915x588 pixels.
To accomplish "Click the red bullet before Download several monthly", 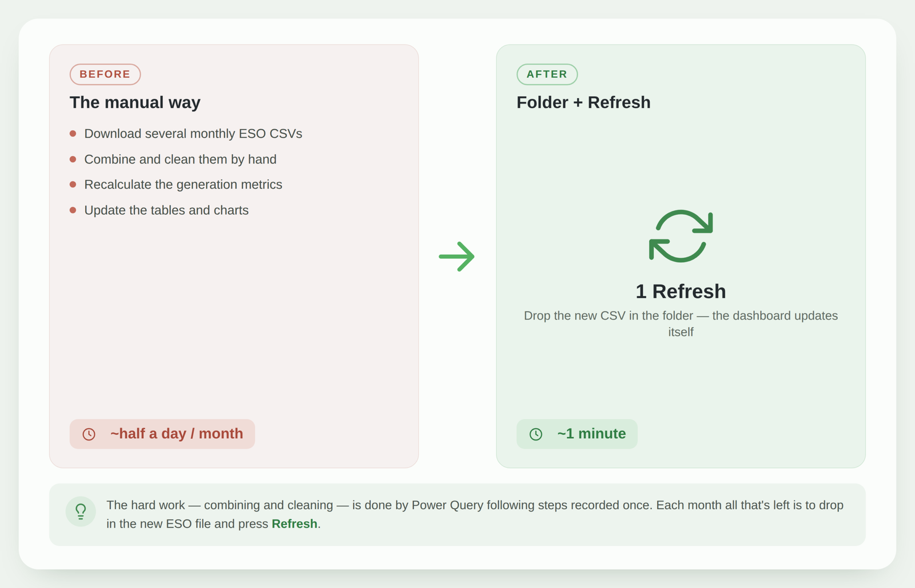I will [x=73, y=134].
